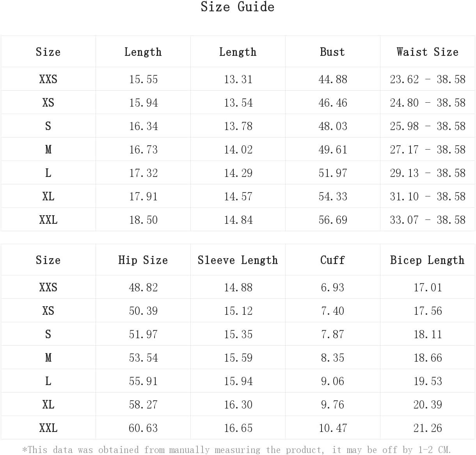Select the XL label in bottom table
This screenshot has height=455, width=476.
coord(48,405)
